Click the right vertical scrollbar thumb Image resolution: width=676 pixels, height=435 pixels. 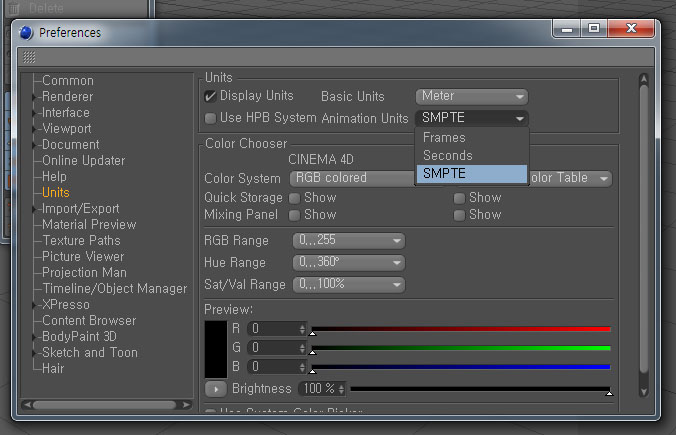point(644,229)
